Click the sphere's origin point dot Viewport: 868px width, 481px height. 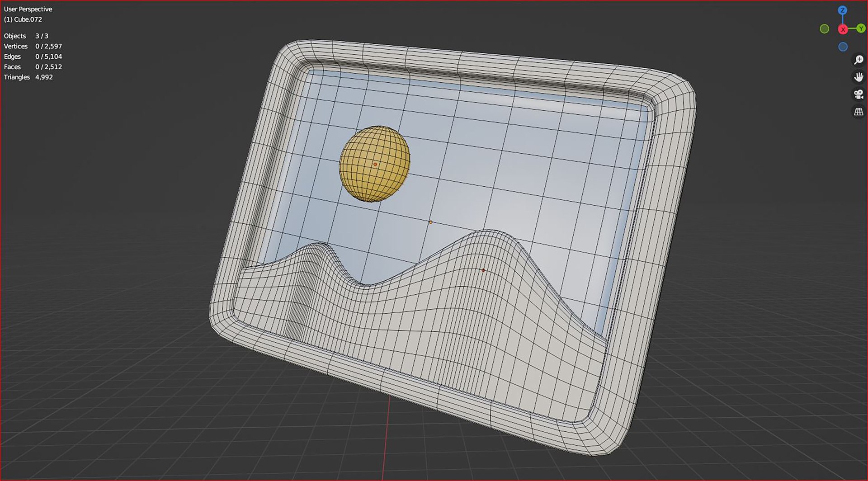point(375,165)
